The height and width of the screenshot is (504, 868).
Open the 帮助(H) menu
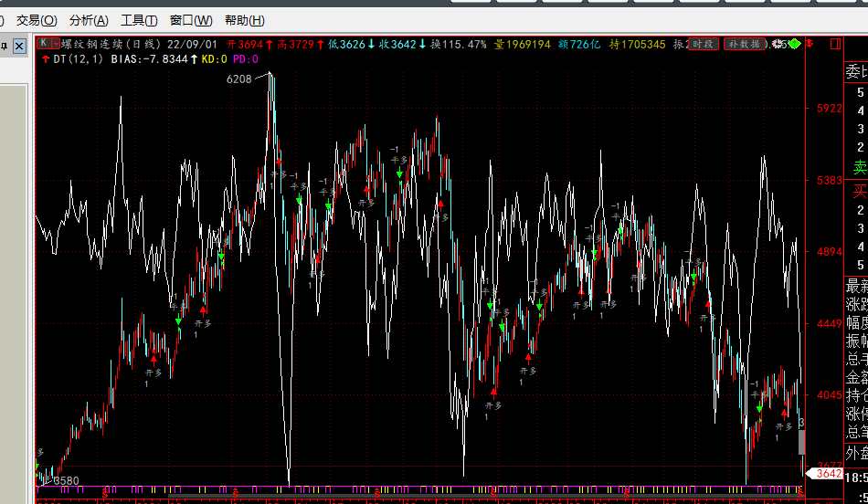pyautogui.click(x=244, y=20)
